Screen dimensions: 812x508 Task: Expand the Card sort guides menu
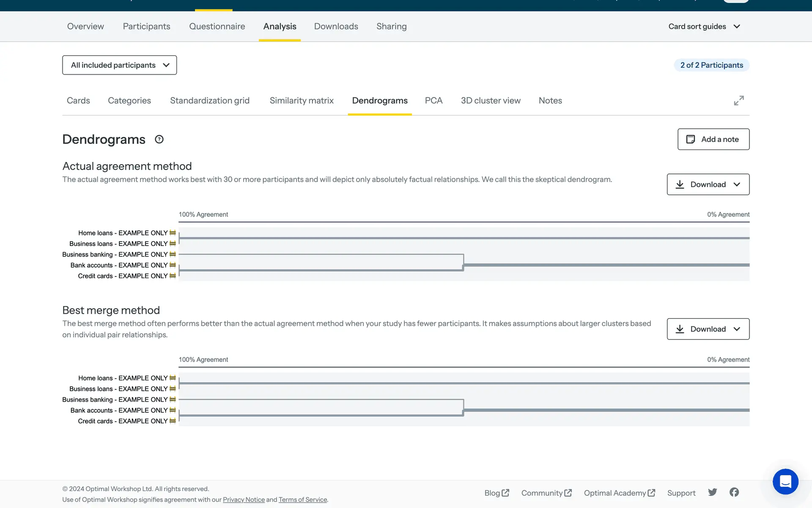(704, 26)
